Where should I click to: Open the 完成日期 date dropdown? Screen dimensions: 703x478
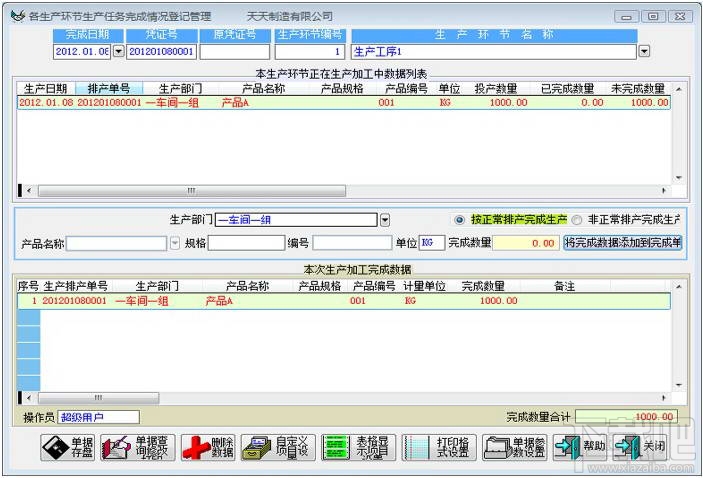[118, 51]
